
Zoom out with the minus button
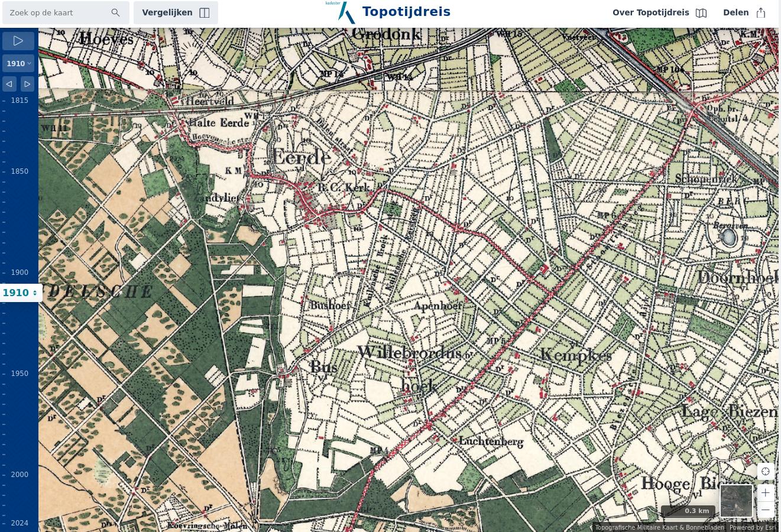(766, 510)
